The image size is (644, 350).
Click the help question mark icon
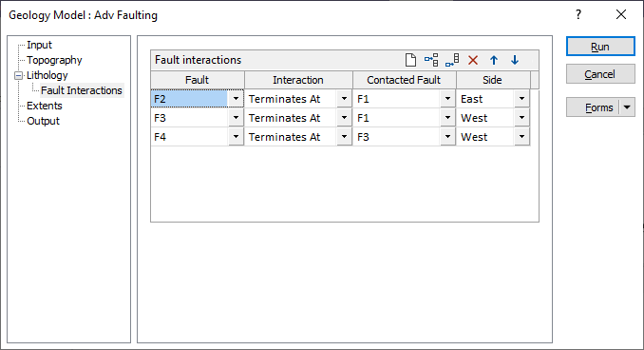pos(578,15)
